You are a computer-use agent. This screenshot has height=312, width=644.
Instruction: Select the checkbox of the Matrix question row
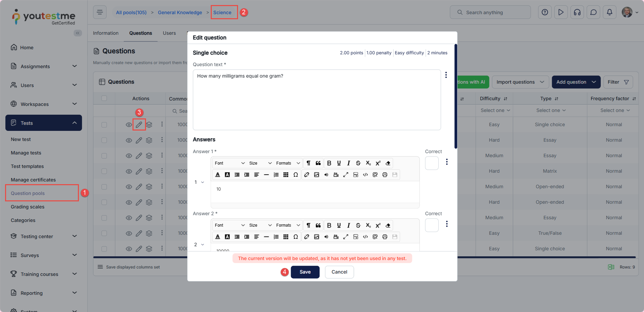(104, 171)
